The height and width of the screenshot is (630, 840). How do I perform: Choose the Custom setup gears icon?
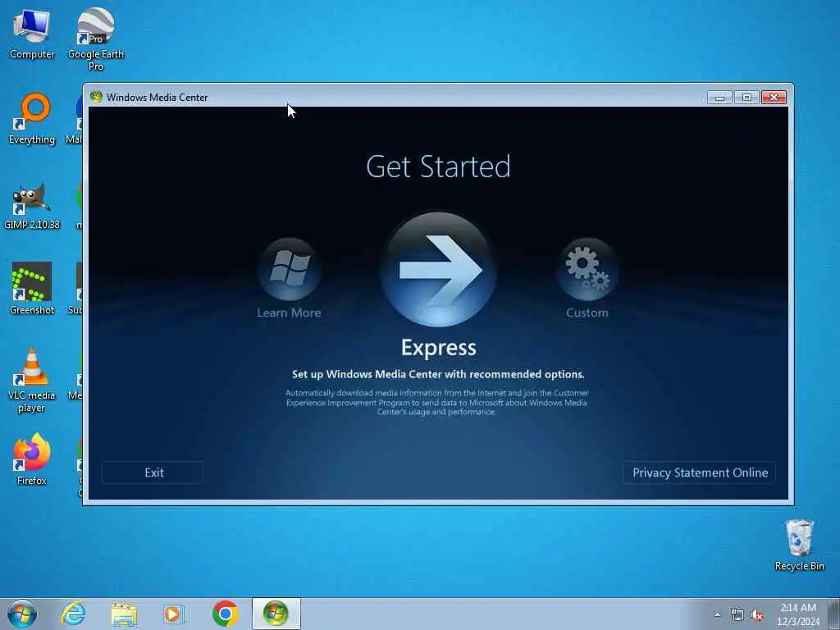[587, 269]
